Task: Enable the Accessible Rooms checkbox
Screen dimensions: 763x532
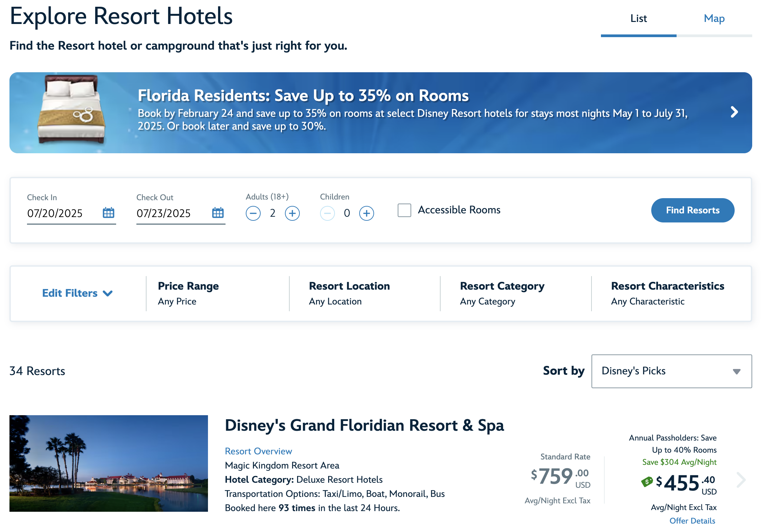Action: [404, 210]
